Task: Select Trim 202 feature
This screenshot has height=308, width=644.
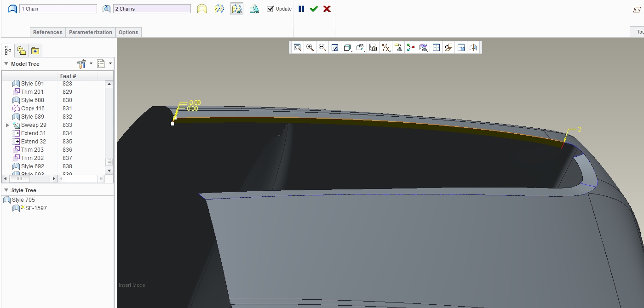Action: pyautogui.click(x=32, y=158)
